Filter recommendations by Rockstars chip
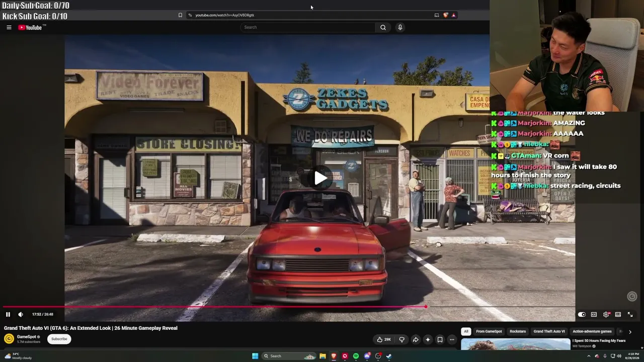 point(518,331)
